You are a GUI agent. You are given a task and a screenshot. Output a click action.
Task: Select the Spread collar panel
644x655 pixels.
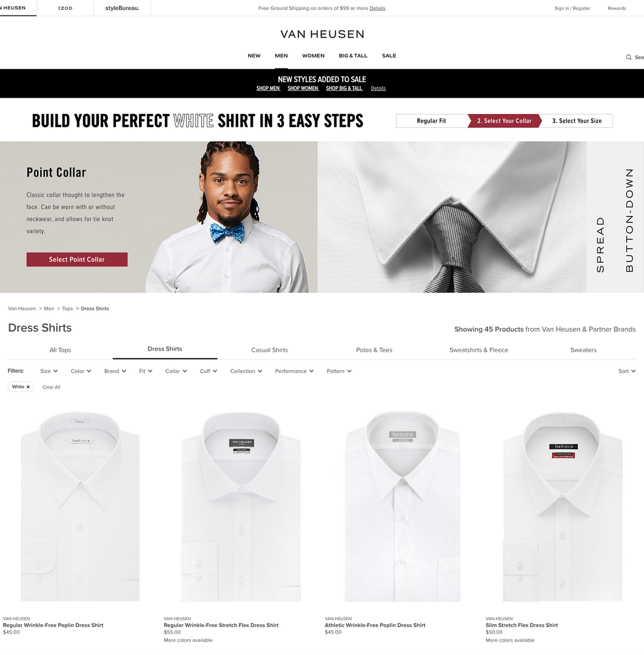point(600,217)
